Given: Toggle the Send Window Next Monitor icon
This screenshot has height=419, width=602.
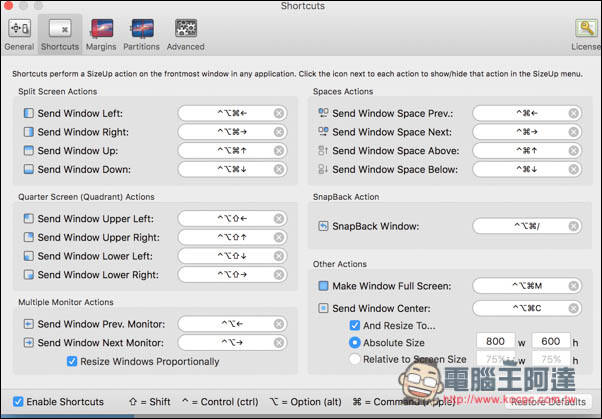Looking at the screenshot, I should pos(28,342).
